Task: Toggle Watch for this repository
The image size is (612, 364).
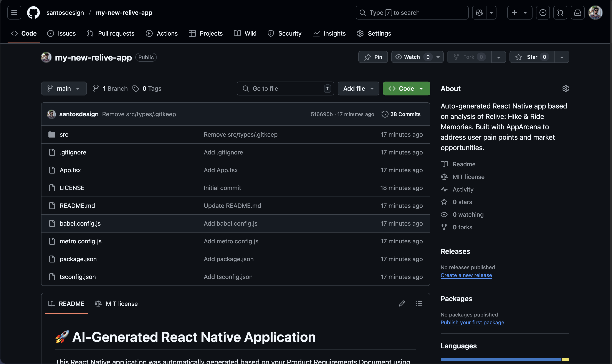Action: [412, 57]
